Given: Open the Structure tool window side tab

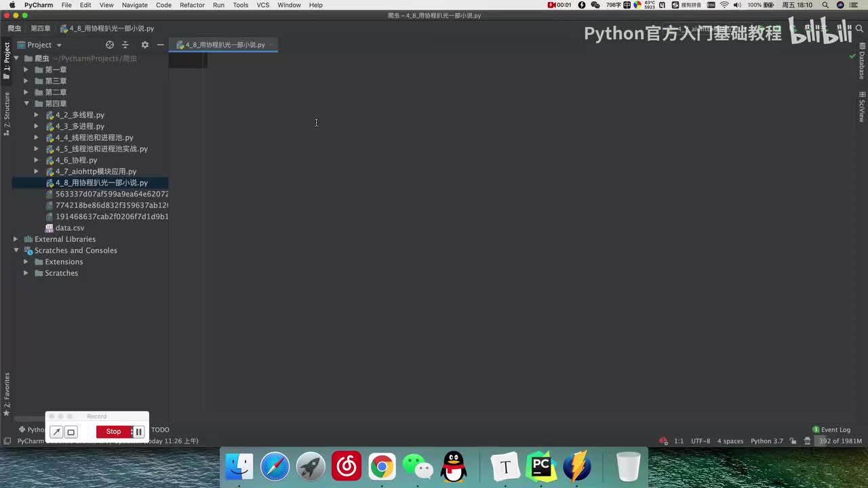Looking at the screenshot, I should 7,114.
